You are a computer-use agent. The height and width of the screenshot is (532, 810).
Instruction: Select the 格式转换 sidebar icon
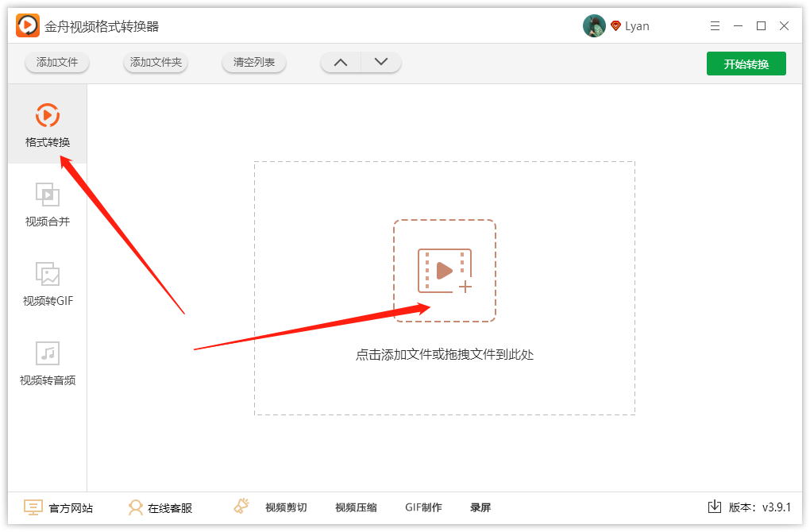(x=48, y=115)
